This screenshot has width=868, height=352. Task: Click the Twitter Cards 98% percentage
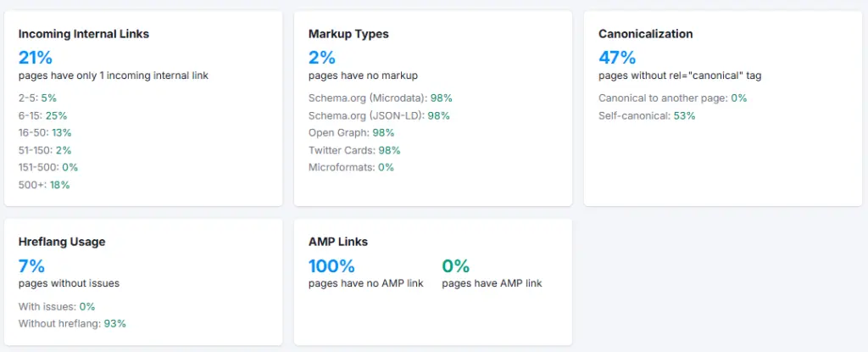tap(389, 150)
